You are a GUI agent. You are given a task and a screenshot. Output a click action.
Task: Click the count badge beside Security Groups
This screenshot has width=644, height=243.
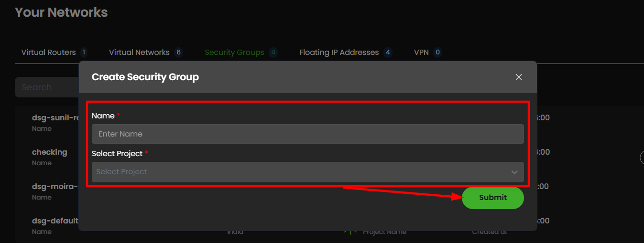pyautogui.click(x=273, y=53)
